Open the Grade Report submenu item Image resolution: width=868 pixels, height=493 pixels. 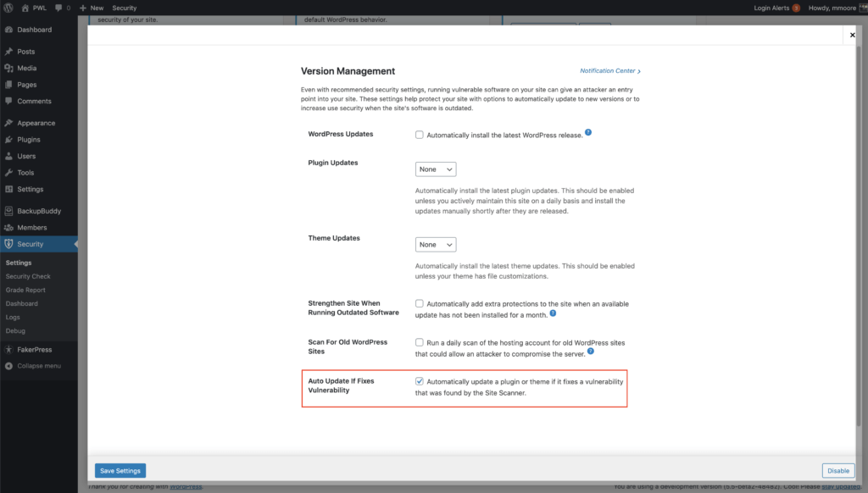tap(25, 290)
